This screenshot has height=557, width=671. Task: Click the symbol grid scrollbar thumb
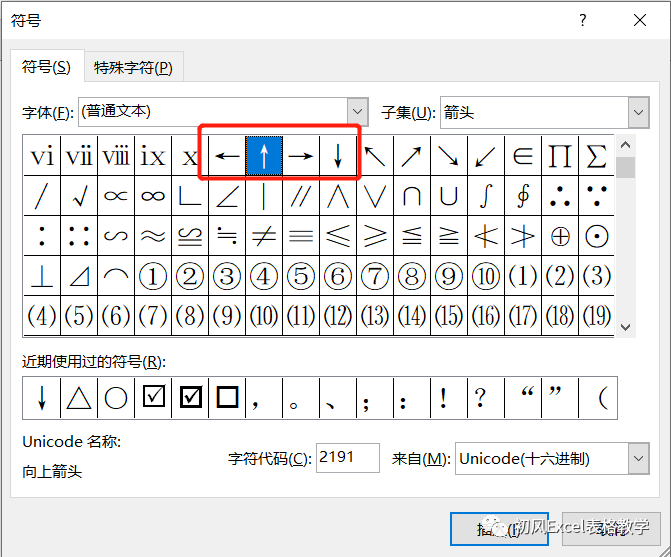625,167
